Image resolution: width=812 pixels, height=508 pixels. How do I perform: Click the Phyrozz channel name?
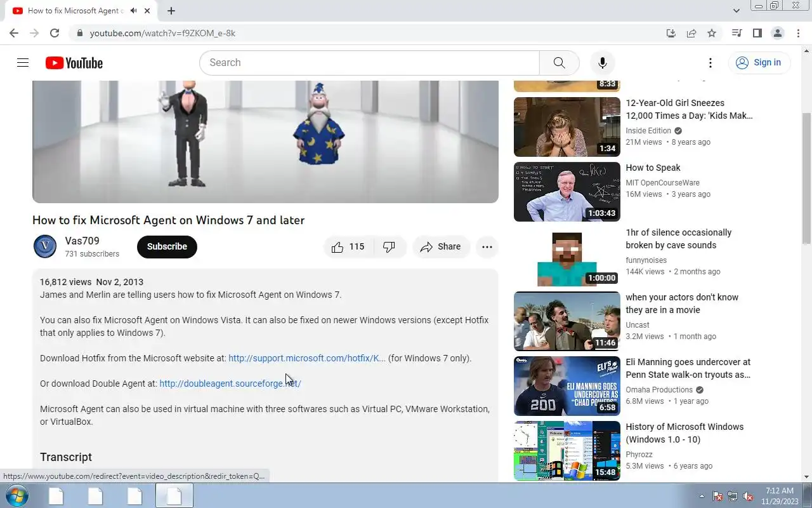point(639,455)
